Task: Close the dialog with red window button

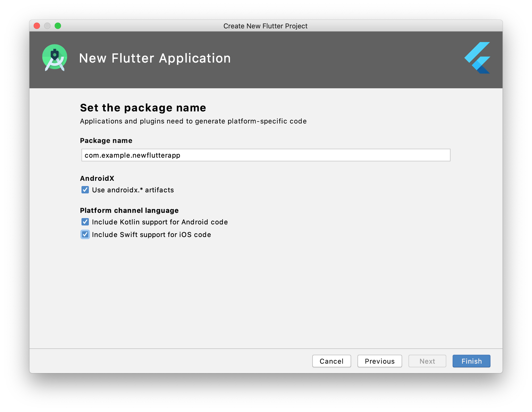Action: pos(37,26)
